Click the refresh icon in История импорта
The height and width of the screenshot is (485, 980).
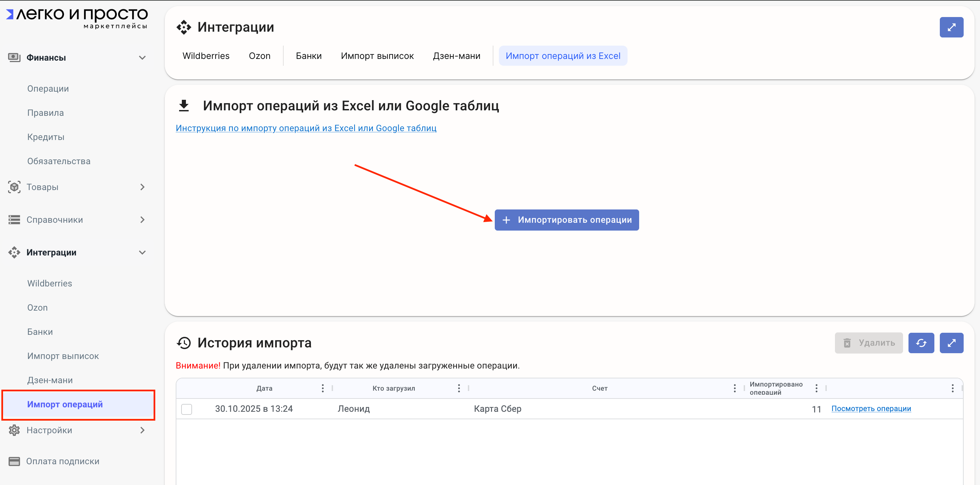pos(921,343)
